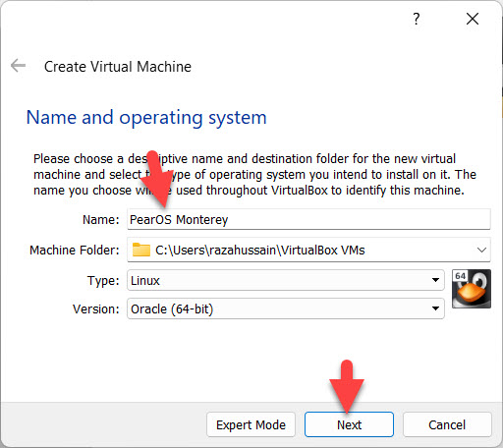Screen dimensions: 503x448
Task: Proceed with the Next button
Action: click(x=349, y=424)
